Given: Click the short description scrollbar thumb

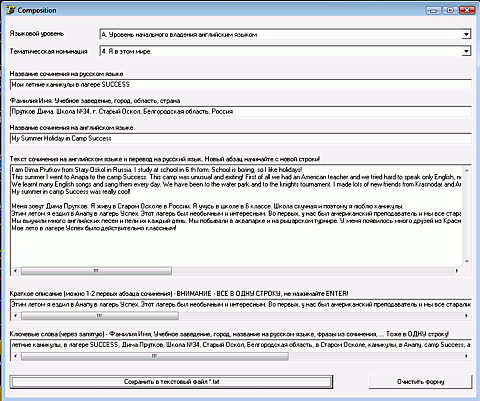Looking at the screenshot, I should (x=100, y=315).
